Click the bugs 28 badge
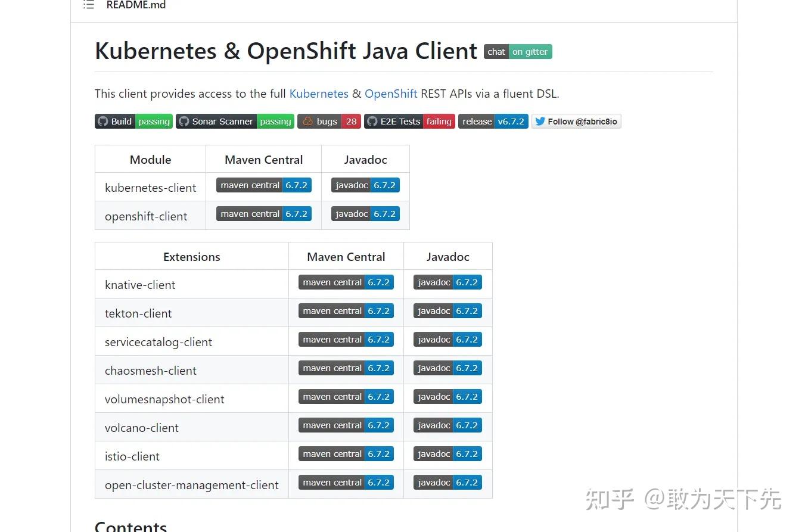This screenshot has width=802, height=532. point(329,121)
